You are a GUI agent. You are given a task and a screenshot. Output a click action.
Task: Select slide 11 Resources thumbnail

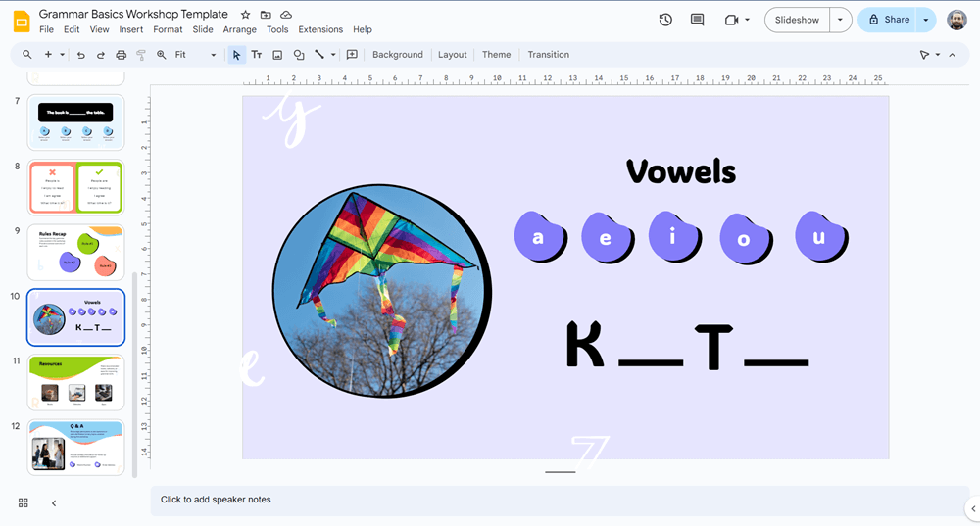[x=76, y=382]
